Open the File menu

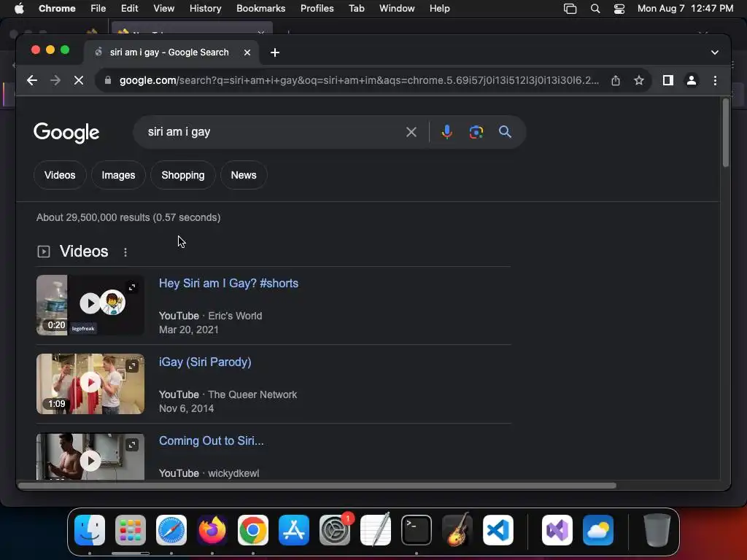coord(98,9)
